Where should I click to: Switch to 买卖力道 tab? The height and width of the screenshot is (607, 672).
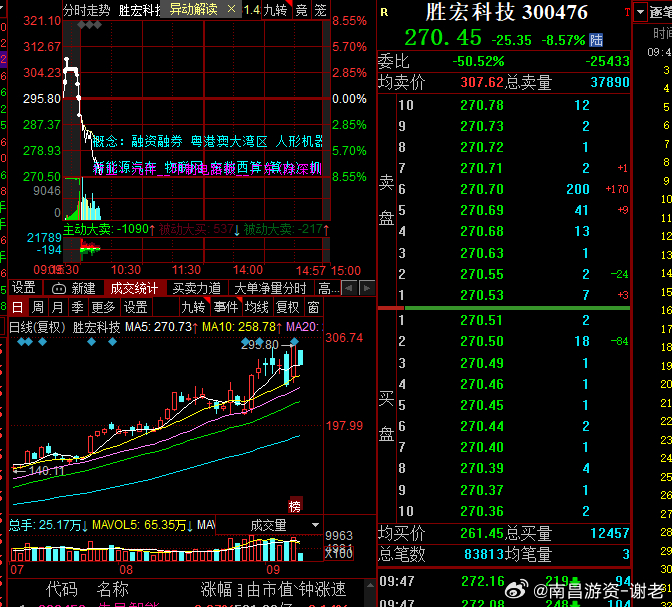(x=197, y=288)
